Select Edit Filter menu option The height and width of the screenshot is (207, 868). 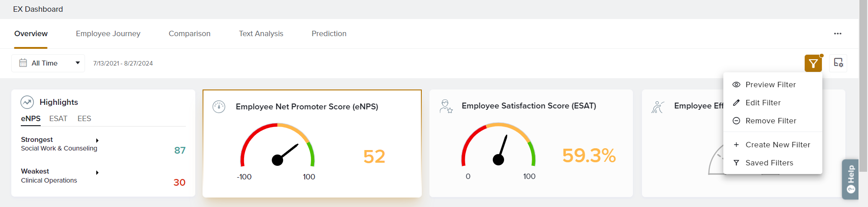763,103
